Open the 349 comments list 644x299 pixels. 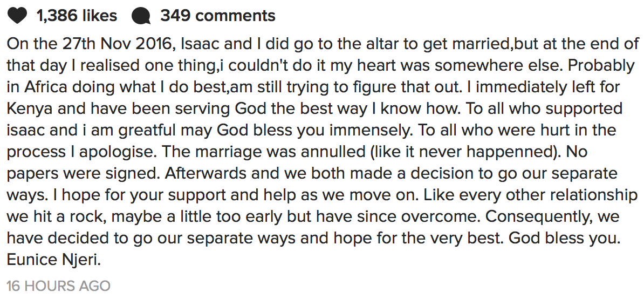pos(218,16)
